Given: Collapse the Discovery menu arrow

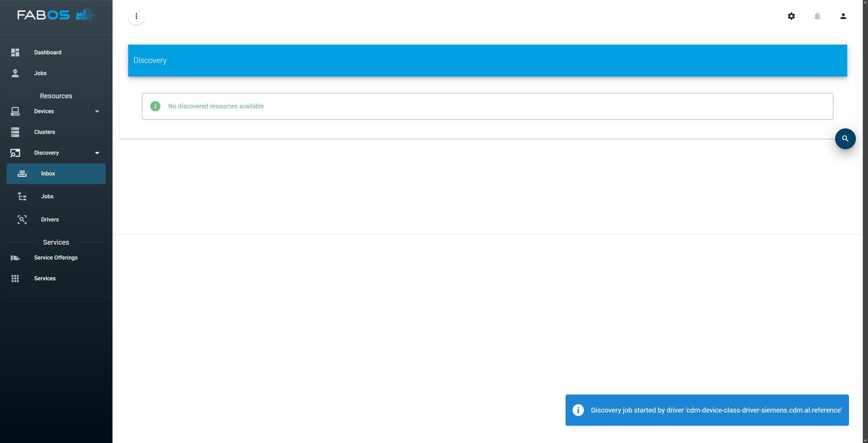Looking at the screenshot, I should pos(97,153).
